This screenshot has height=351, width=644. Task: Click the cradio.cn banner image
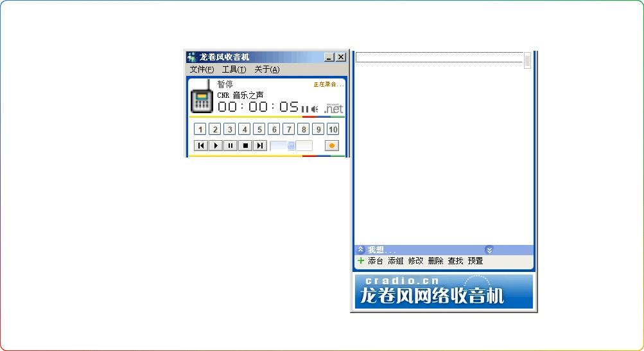(444, 291)
